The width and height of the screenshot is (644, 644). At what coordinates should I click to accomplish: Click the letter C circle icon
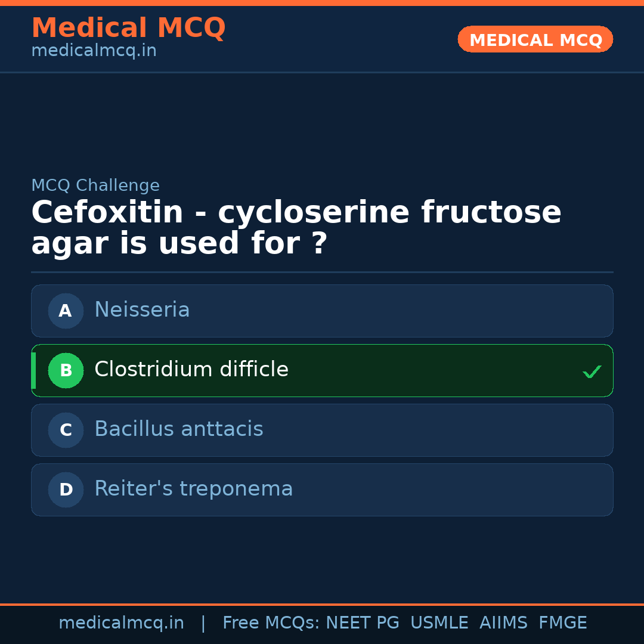click(x=66, y=430)
